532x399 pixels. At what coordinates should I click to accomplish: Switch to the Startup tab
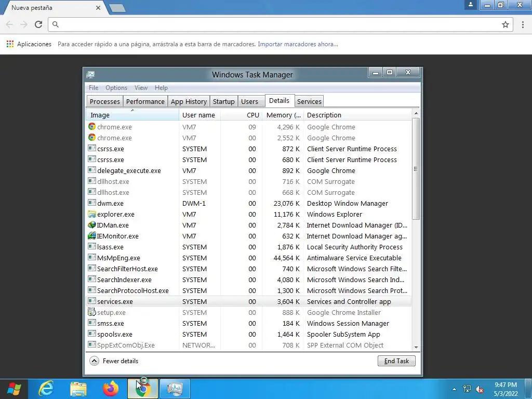point(223,101)
